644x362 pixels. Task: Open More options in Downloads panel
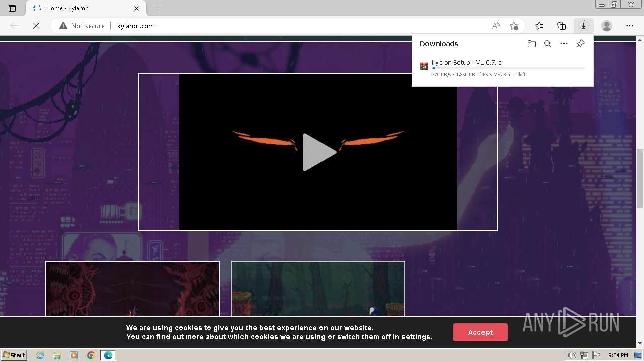coord(564,44)
